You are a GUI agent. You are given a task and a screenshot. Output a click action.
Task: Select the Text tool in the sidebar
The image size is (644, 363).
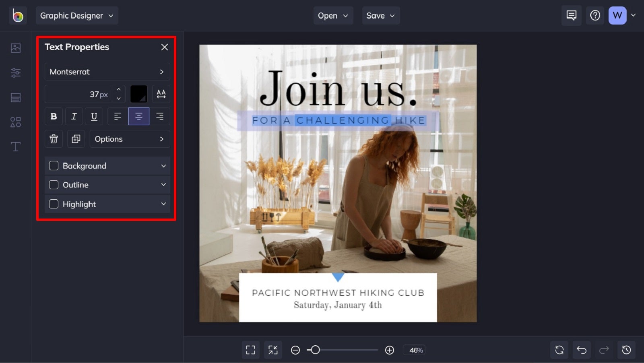point(15,146)
